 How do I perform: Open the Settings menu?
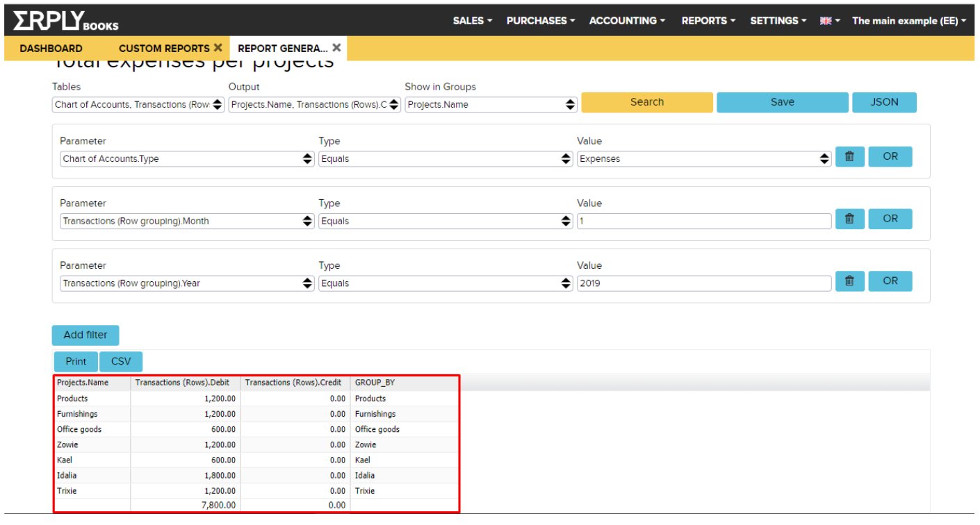coord(778,21)
